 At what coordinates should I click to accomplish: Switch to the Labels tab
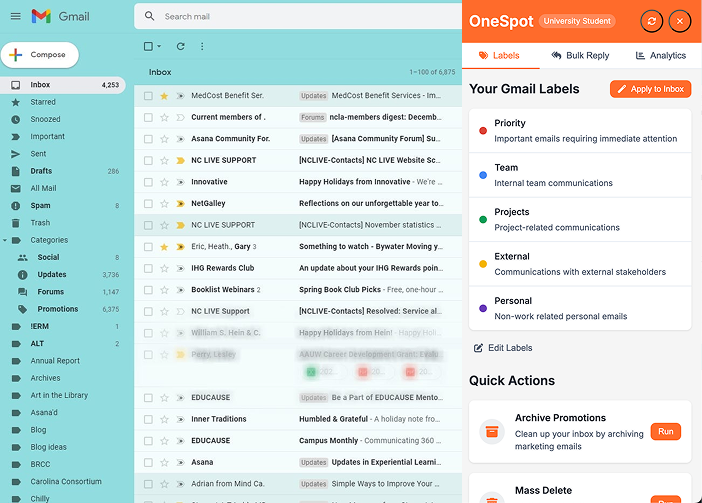[500, 55]
